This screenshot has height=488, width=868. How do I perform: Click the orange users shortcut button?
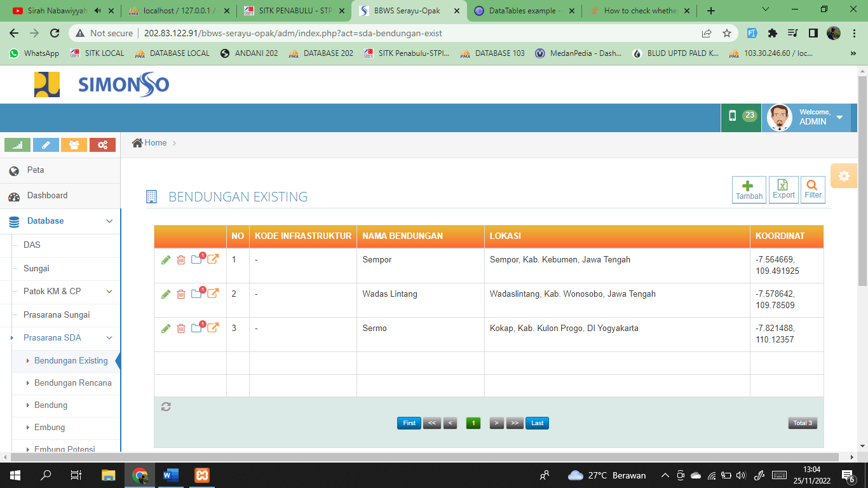coord(74,145)
